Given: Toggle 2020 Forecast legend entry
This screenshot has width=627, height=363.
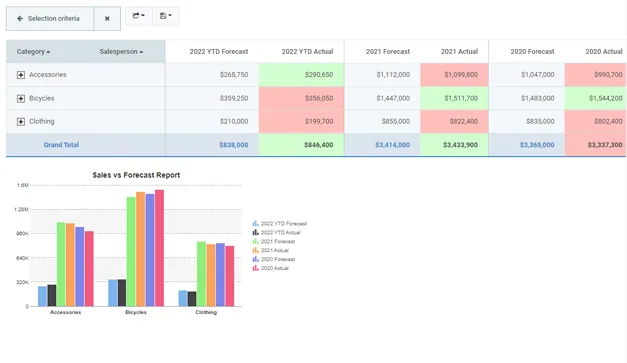Looking at the screenshot, I should click(274, 259).
